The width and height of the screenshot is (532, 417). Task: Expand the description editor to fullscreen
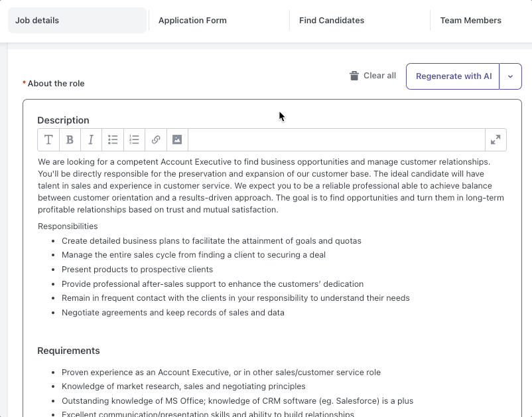click(496, 140)
